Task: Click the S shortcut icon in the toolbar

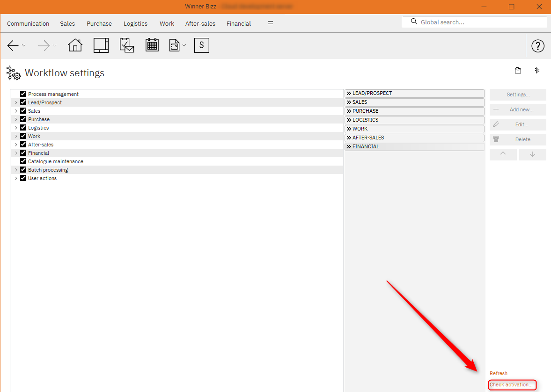Action: pos(201,45)
